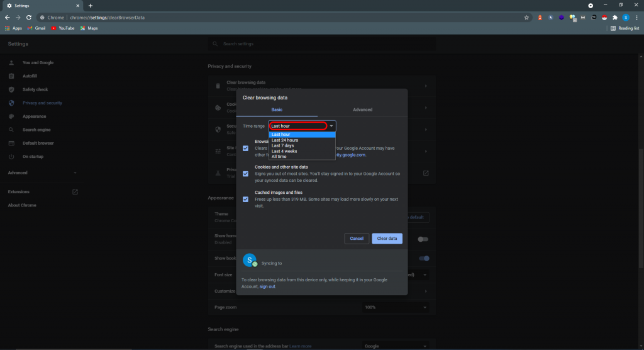Expand the Advanced sidebar section

(x=42, y=172)
